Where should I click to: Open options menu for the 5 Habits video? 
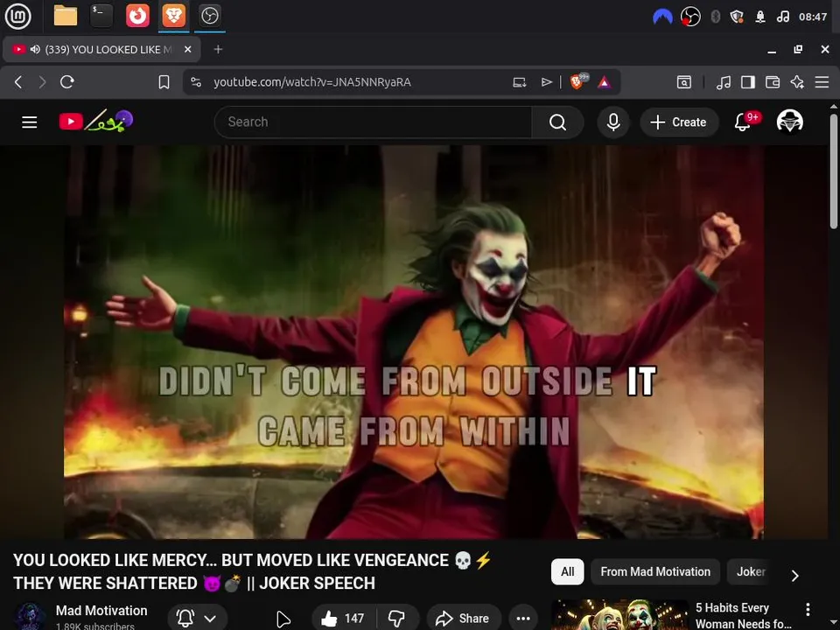(x=808, y=609)
